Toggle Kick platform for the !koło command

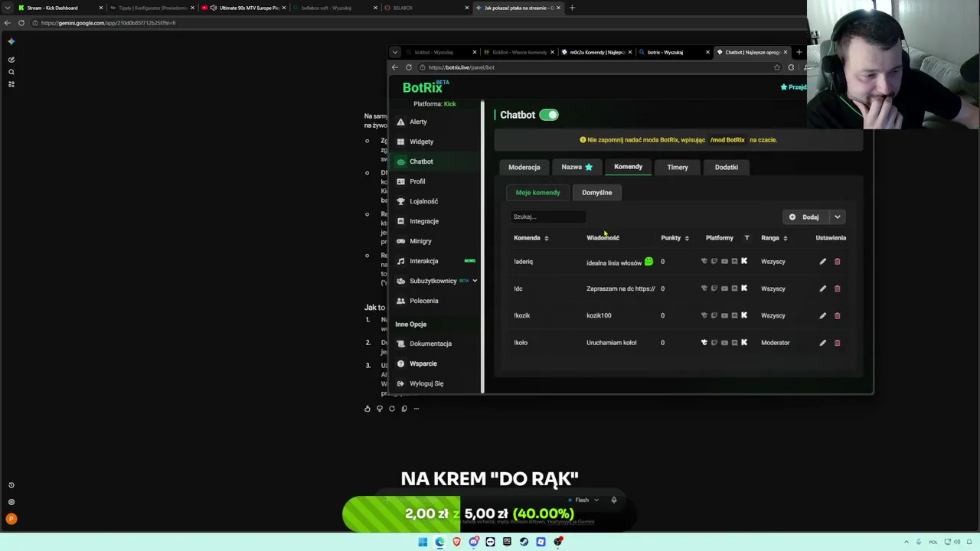click(x=744, y=343)
